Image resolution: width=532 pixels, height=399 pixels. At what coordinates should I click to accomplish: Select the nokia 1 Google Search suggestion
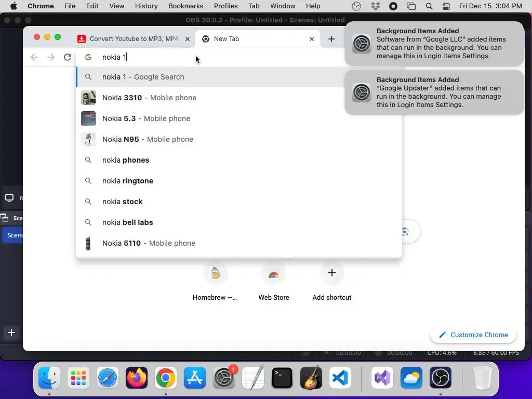click(x=210, y=77)
